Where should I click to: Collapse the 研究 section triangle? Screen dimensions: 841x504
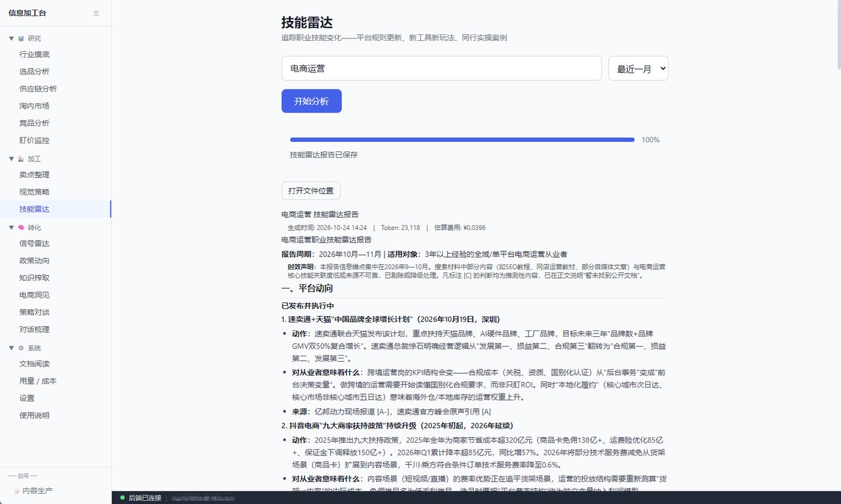(11, 38)
